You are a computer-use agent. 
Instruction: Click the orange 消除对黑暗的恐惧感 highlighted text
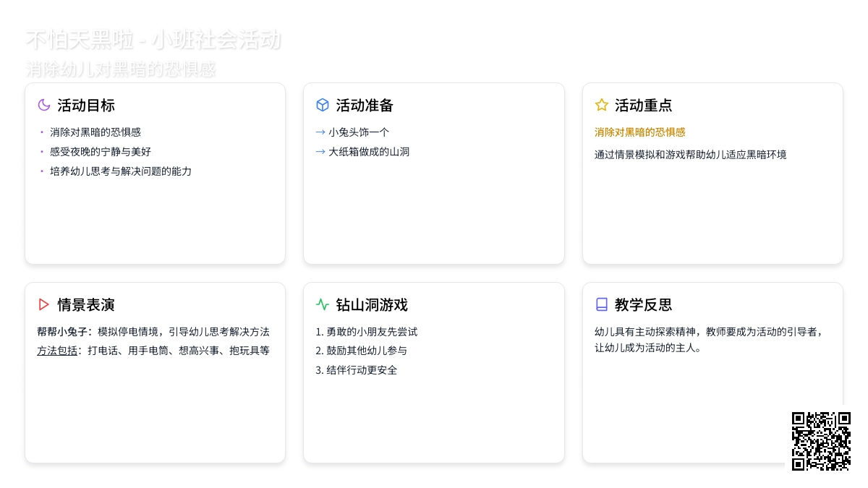(x=639, y=132)
